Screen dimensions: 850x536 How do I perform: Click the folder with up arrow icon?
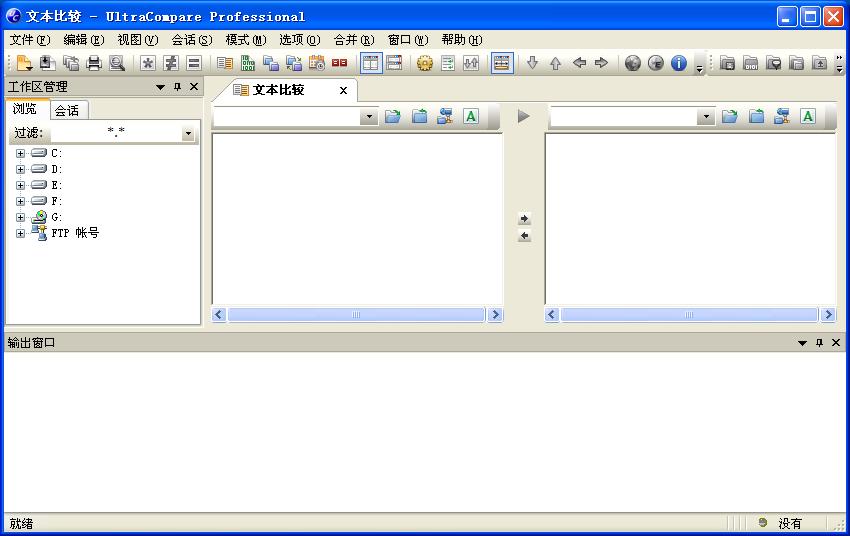point(819,63)
